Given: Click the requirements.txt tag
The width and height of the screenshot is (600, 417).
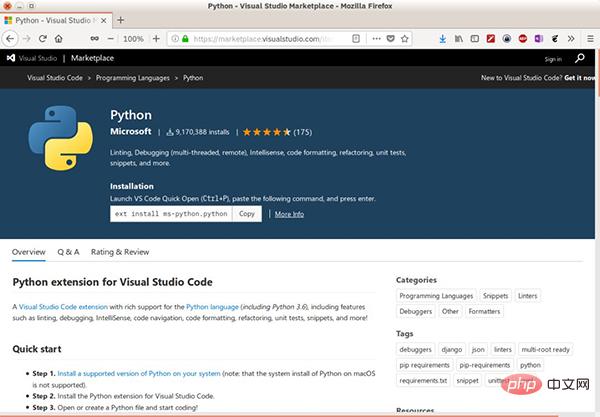Looking at the screenshot, I should 423,381.
